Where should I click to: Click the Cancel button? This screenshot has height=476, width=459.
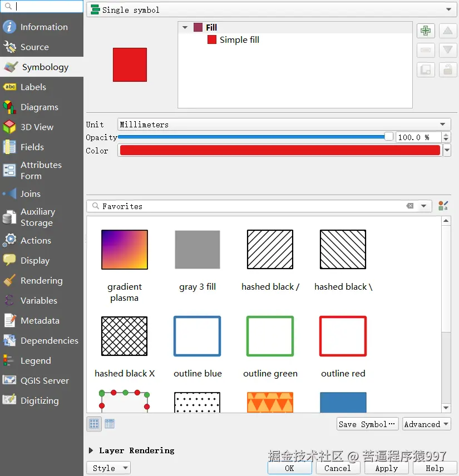(338, 468)
